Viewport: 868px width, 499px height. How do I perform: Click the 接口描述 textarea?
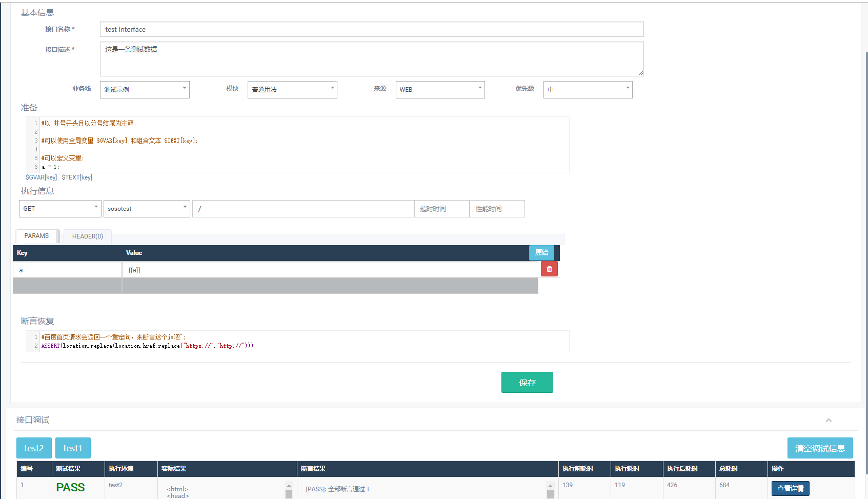coord(372,59)
